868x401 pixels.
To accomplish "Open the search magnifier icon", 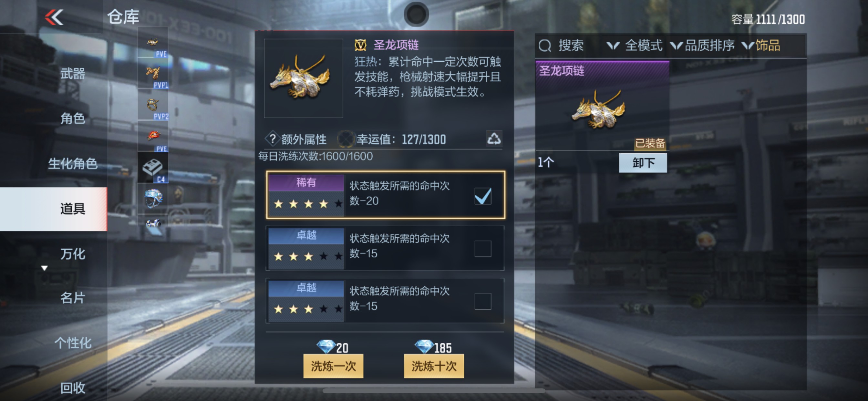I will (x=545, y=46).
